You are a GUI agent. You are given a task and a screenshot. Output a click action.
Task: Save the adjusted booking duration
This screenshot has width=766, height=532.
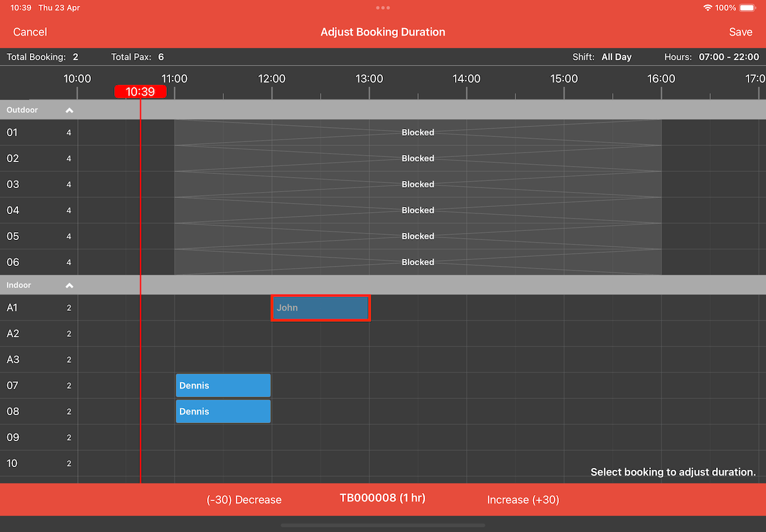coord(740,32)
